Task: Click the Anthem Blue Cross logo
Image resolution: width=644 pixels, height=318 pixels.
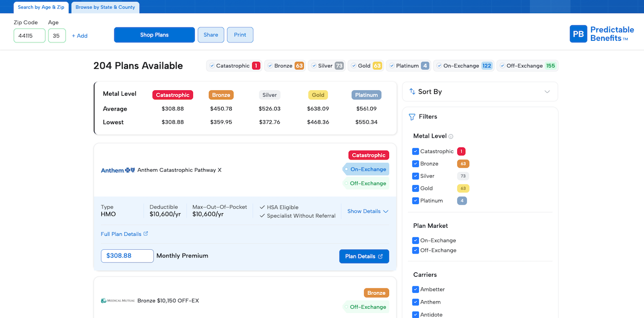Action: pos(118,170)
